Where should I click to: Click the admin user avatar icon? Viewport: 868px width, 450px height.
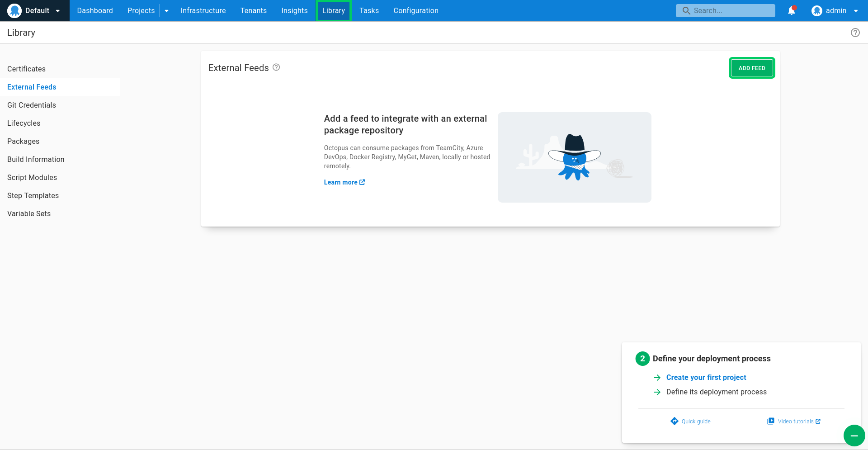[x=816, y=10]
